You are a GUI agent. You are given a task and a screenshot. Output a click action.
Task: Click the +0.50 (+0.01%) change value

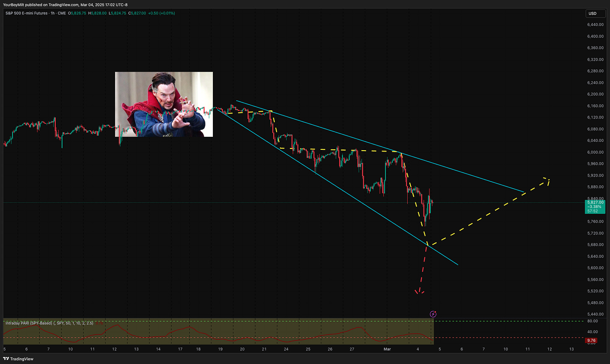tap(162, 13)
